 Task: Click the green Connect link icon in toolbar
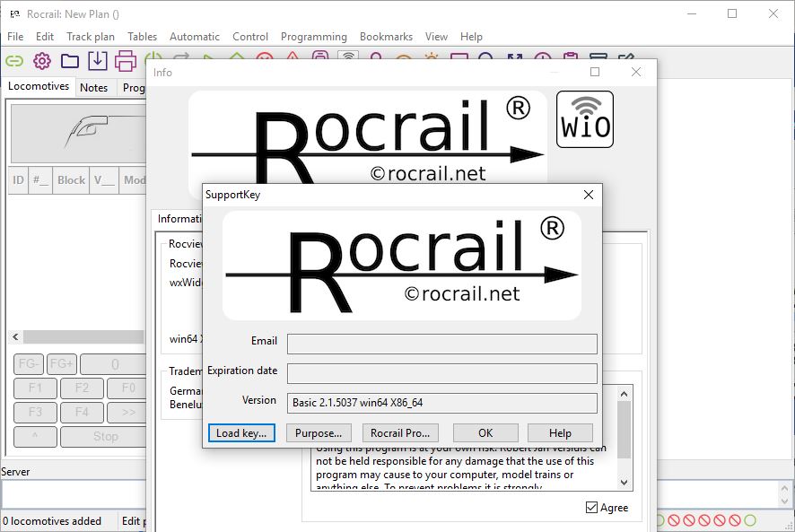click(x=14, y=61)
